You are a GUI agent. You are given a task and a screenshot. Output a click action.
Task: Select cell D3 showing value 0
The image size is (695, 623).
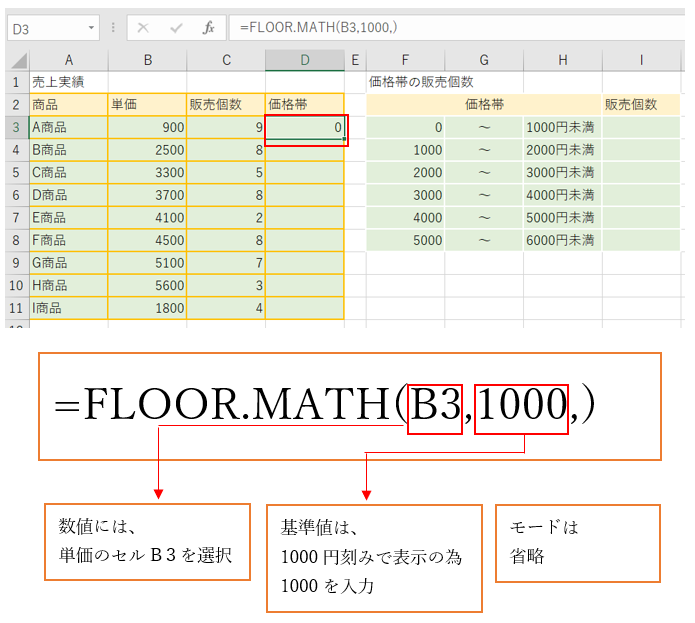305,127
